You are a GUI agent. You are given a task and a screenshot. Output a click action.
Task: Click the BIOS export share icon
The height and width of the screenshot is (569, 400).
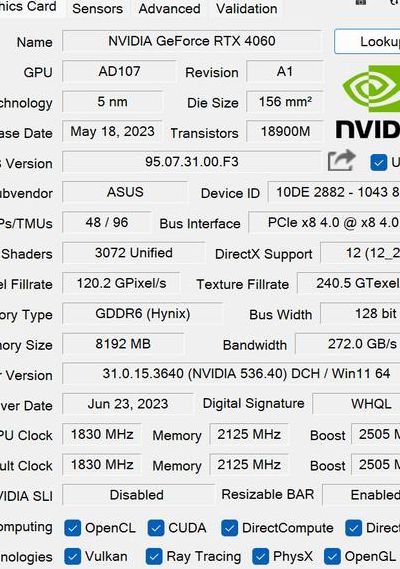point(342,160)
